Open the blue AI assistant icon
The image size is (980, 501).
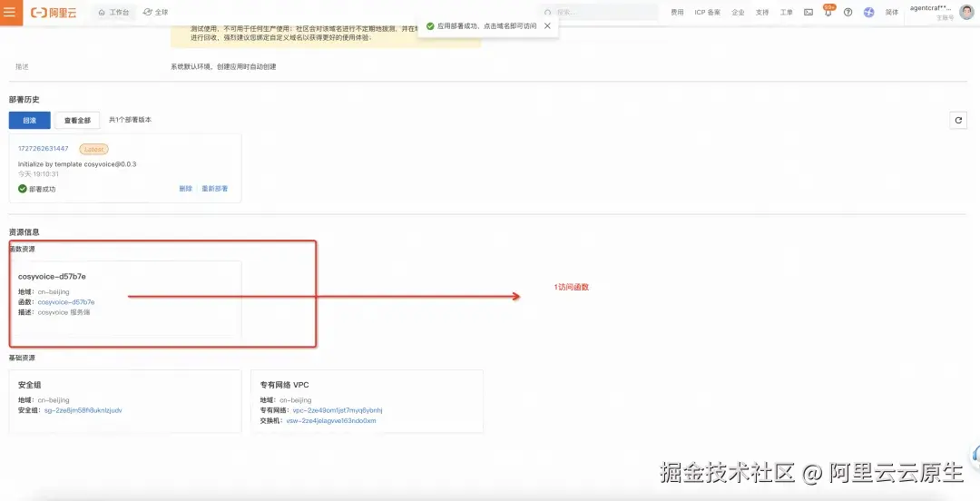pos(868,13)
